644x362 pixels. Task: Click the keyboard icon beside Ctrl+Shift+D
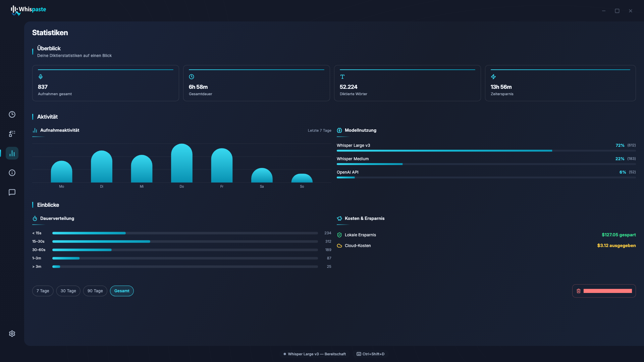(x=359, y=354)
